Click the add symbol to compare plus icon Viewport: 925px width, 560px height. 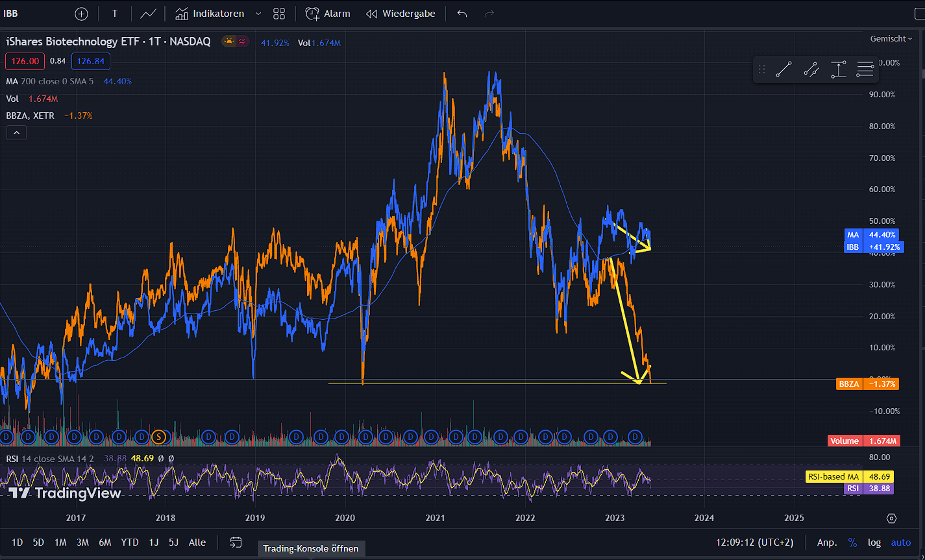click(x=81, y=14)
